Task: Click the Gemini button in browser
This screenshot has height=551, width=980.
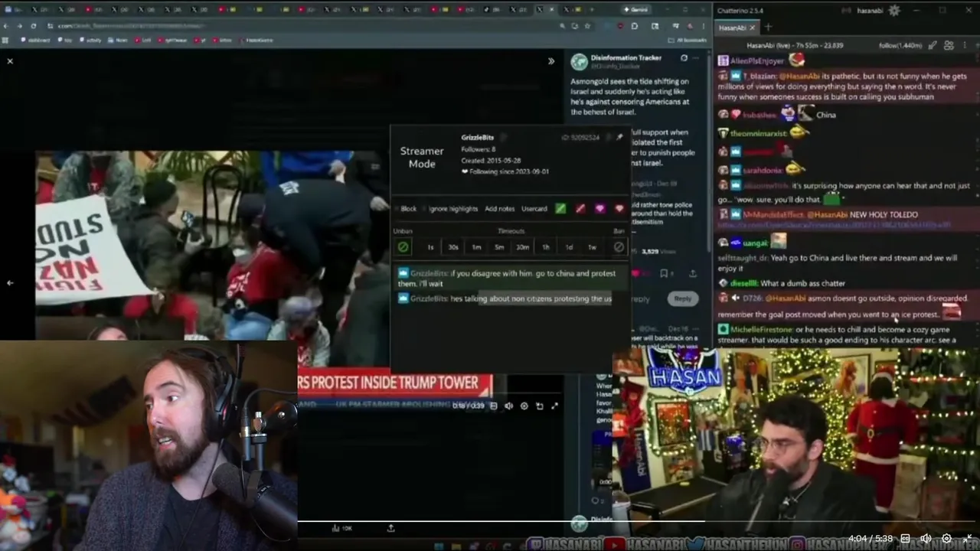Action: pos(637,9)
